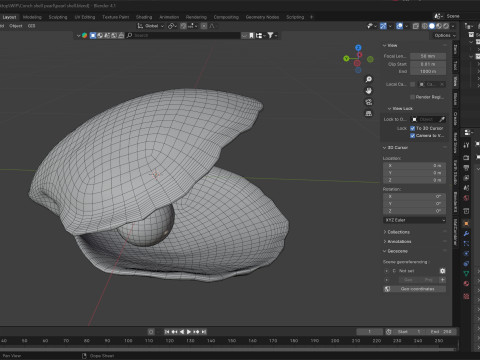Switch to Texture Paint workspace tab

(x=115, y=17)
